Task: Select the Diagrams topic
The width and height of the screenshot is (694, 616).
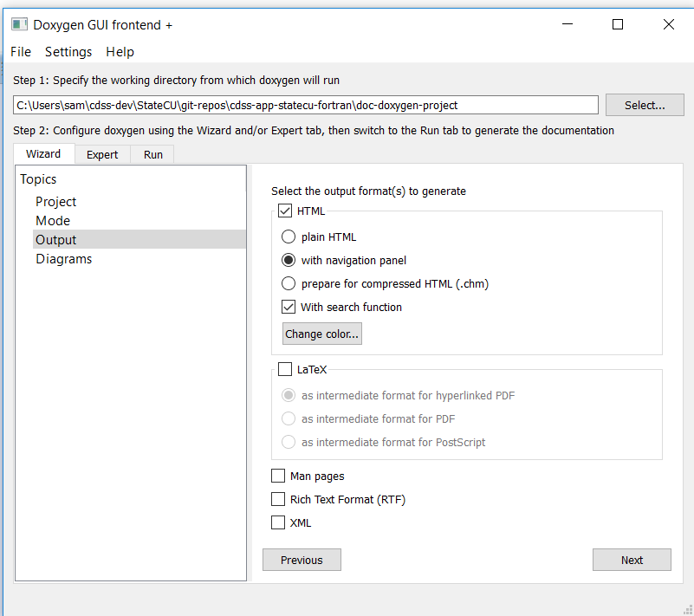Action: 64,259
